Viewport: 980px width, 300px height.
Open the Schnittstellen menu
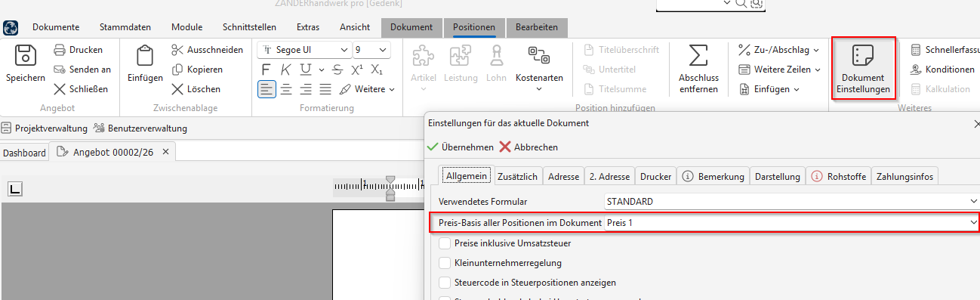click(x=249, y=27)
